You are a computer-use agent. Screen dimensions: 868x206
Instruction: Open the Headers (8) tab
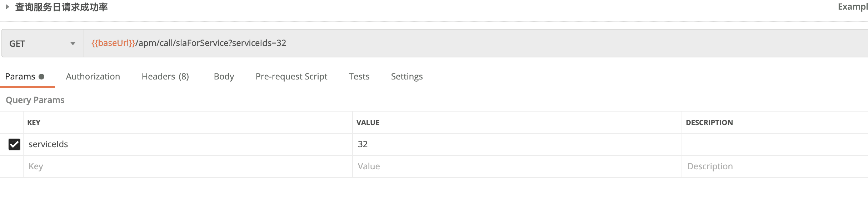click(165, 77)
